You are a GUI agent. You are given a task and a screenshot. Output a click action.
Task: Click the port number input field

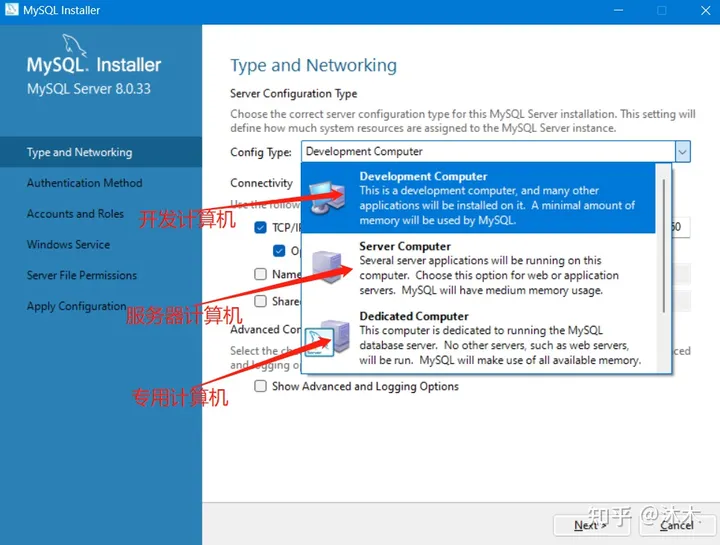681,227
